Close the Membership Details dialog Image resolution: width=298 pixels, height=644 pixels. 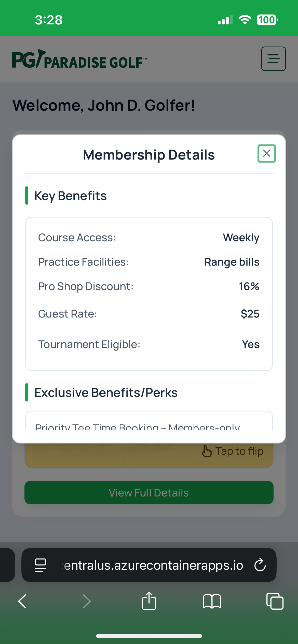[x=266, y=153]
